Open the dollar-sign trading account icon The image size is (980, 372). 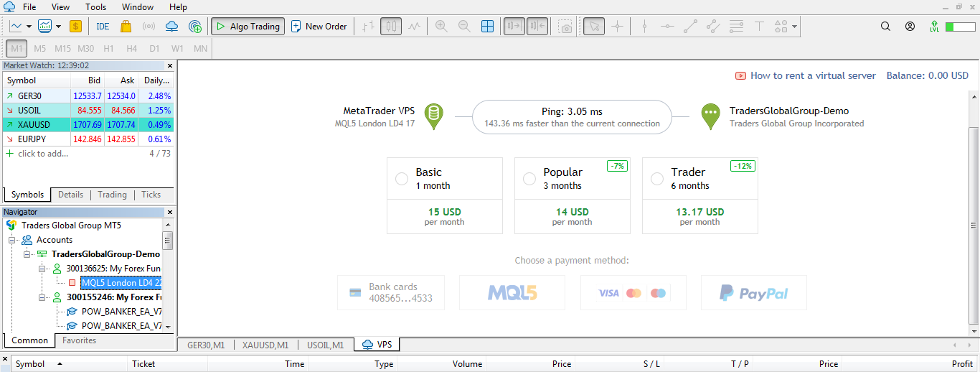[x=75, y=27]
